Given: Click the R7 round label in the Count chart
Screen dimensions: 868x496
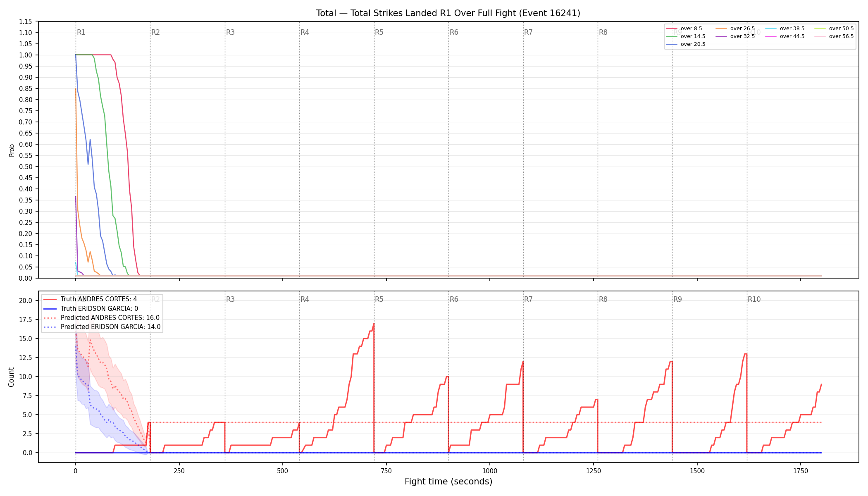Looking at the screenshot, I should coord(528,299).
